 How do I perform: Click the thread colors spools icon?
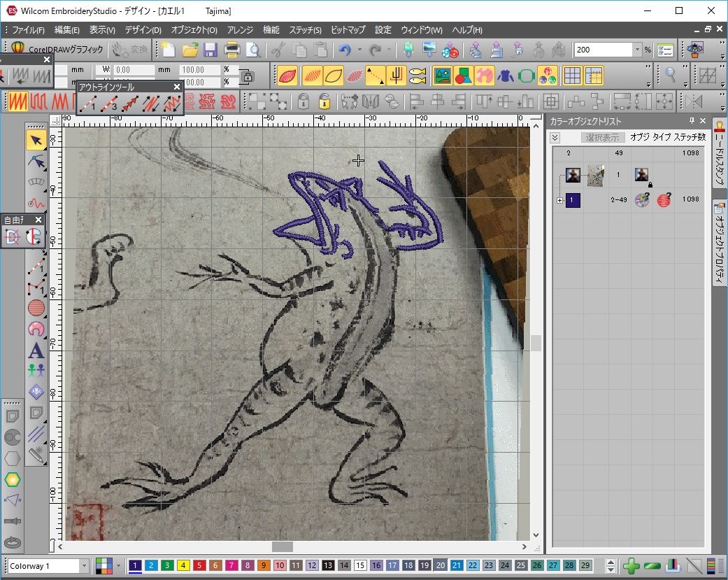pos(548,76)
